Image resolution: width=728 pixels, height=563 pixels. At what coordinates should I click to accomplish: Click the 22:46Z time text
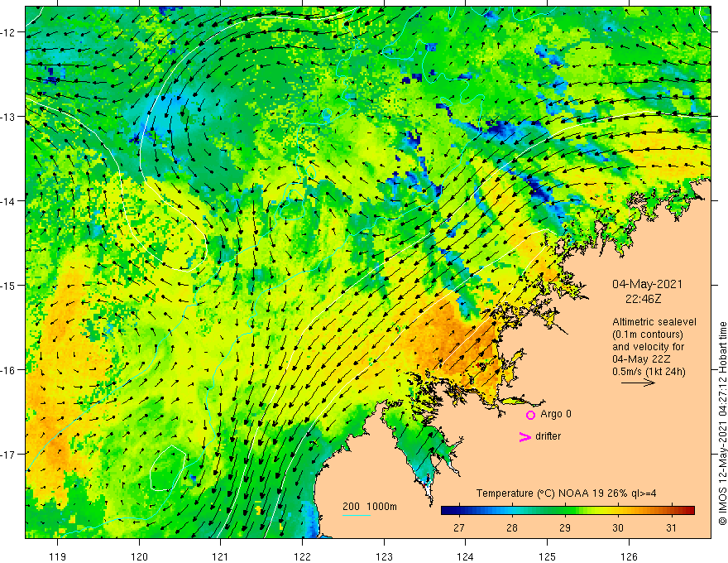[x=643, y=299]
